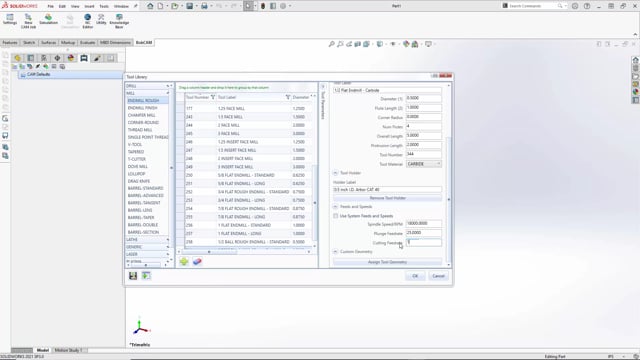640x360 pixels.
Task: Click the Help question mark icon
Action: [587, 6]
